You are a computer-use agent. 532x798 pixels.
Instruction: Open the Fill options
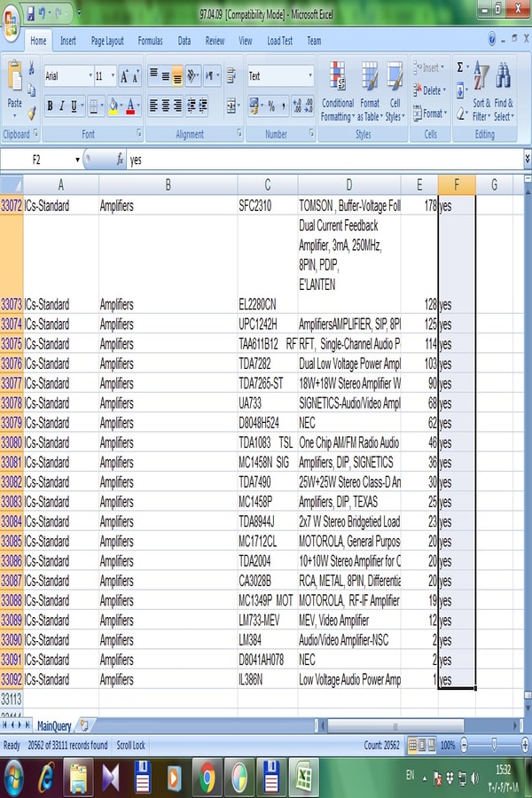pos(461,90)
